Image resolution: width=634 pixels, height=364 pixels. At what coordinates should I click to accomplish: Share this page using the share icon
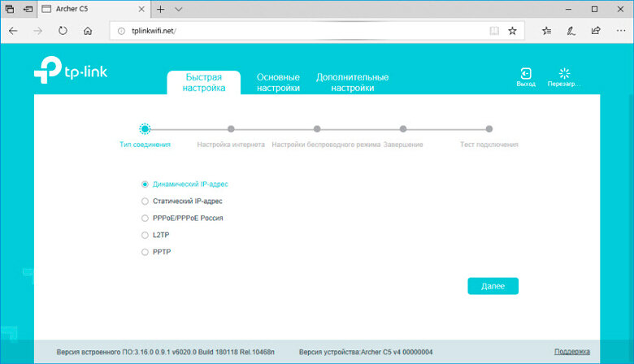click(x=596, y=31)
